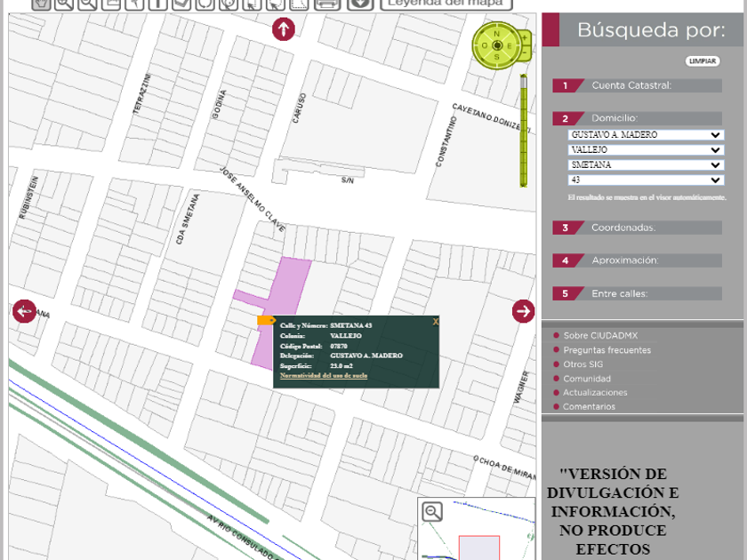The image size is (747, 560).
Task: Click the highlighted pink parcel
Action: [x=290, y=285]
